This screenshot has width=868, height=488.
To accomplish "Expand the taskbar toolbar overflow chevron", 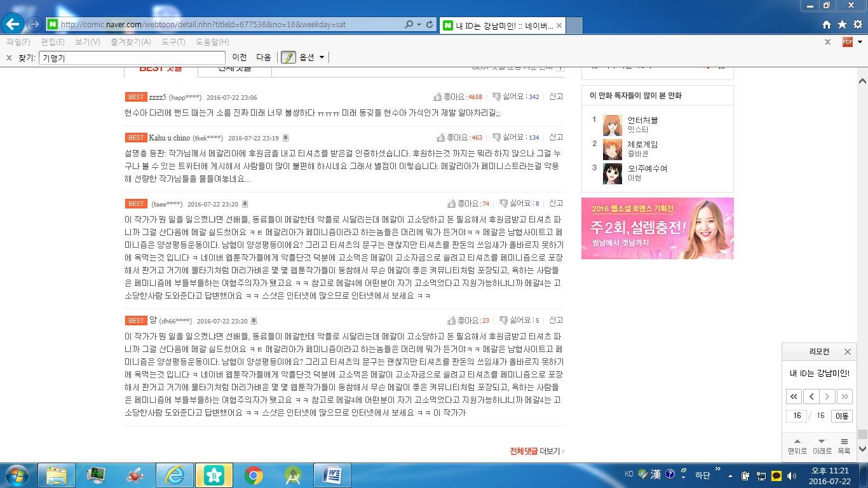I will pos(718,470).
